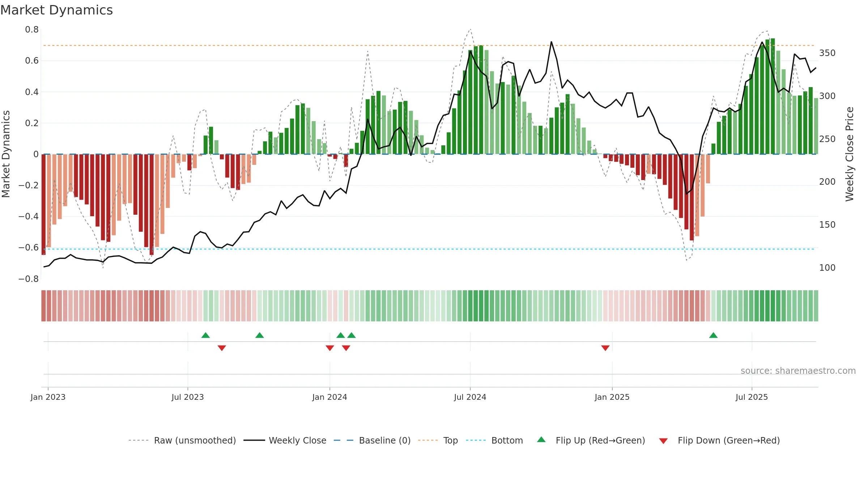Click the red Flip Down legend triangle icon
Image resolution: width=868 pixels, height=488 pixels.
coord(663,441)
